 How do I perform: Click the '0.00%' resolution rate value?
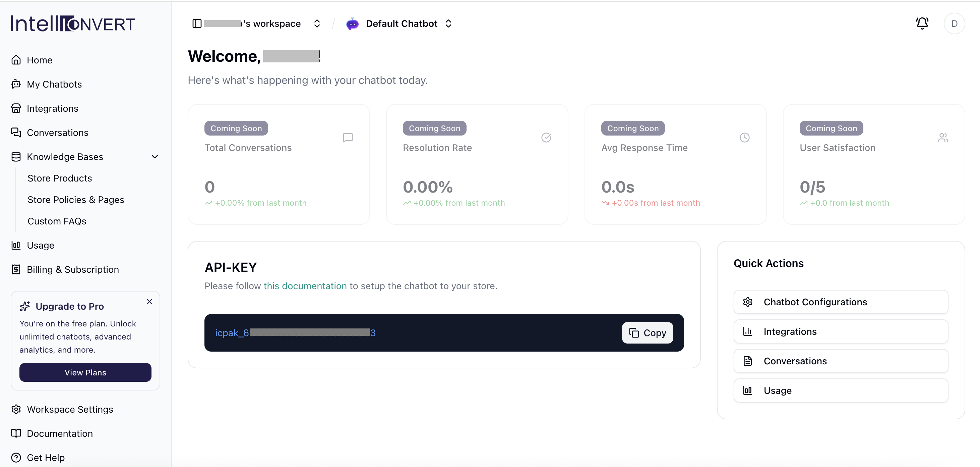[428, 187]
